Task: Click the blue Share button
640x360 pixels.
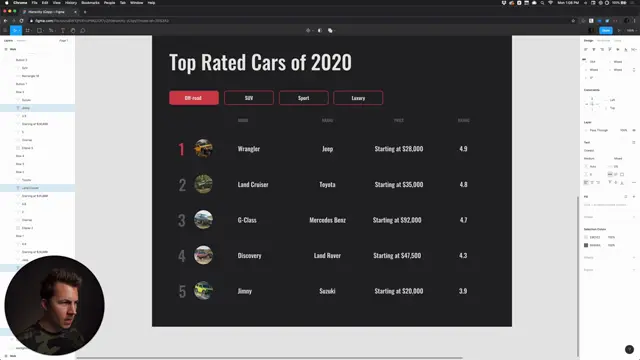Action: [606, 31]
